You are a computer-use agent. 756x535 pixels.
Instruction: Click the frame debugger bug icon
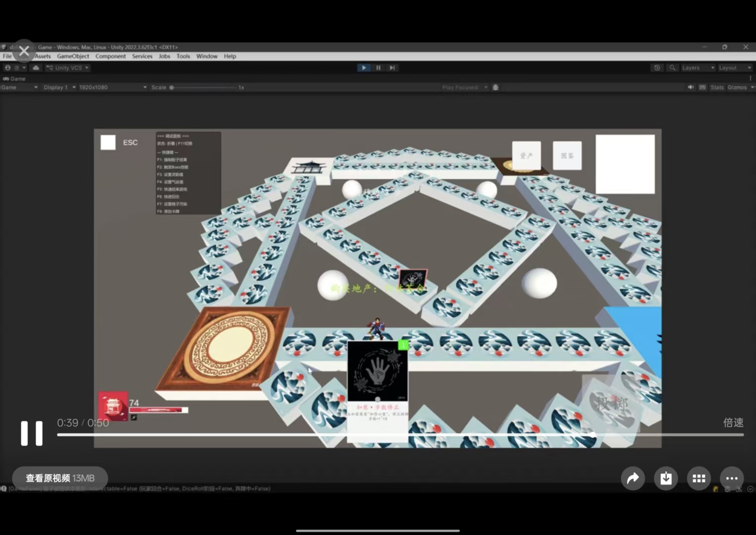pyautogui.click(x=495, y=88)
